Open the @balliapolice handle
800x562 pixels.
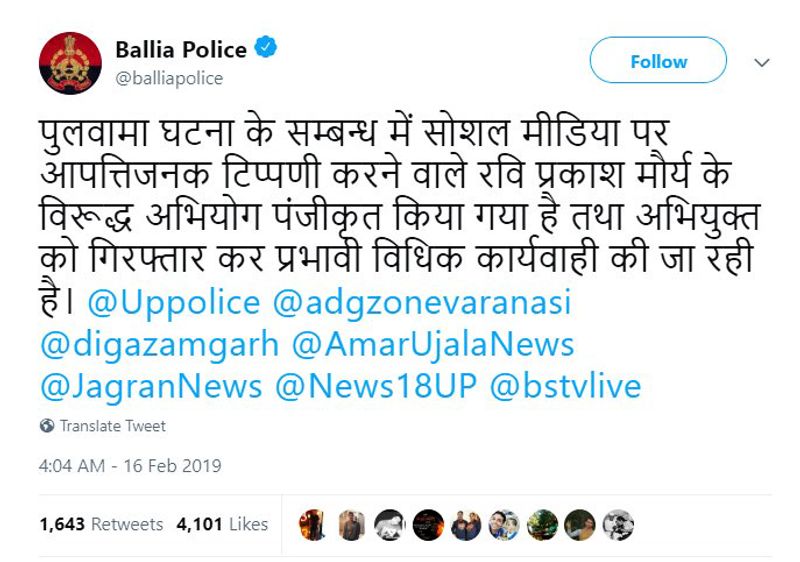coord(169,79)
